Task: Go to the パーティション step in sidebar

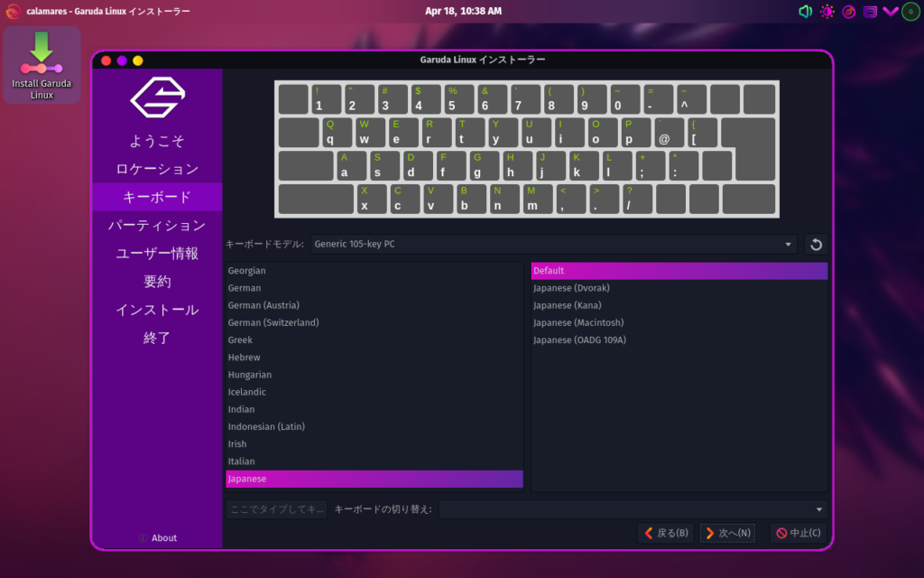Action: 157,225
